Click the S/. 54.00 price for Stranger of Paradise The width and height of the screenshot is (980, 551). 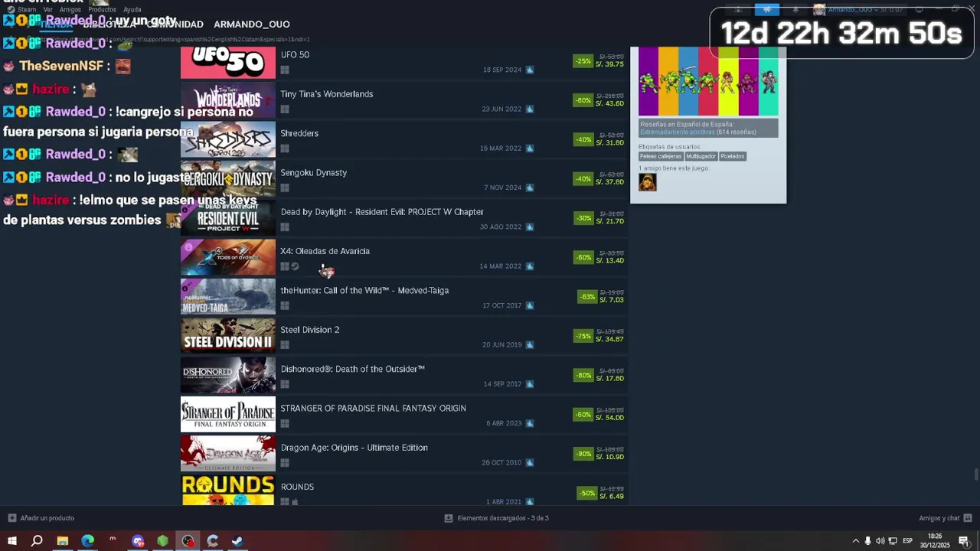[x=609, y=418]
